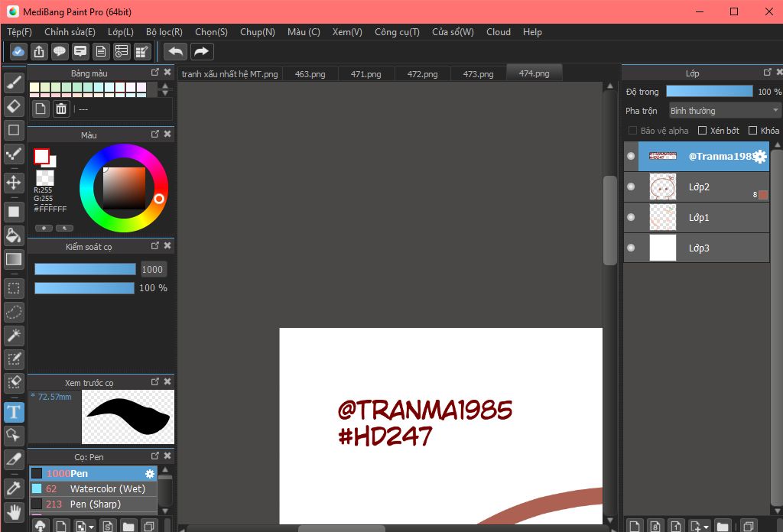Click the brush list down arrow

(x=165, y=511)
